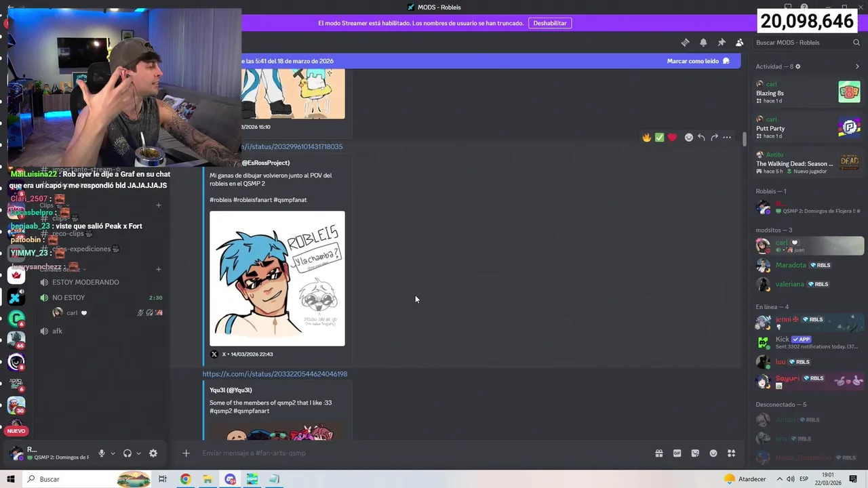Add red heart reaction
Image resolution: width=868 pixels, height=488 pixels.
[x=672, y=138]
